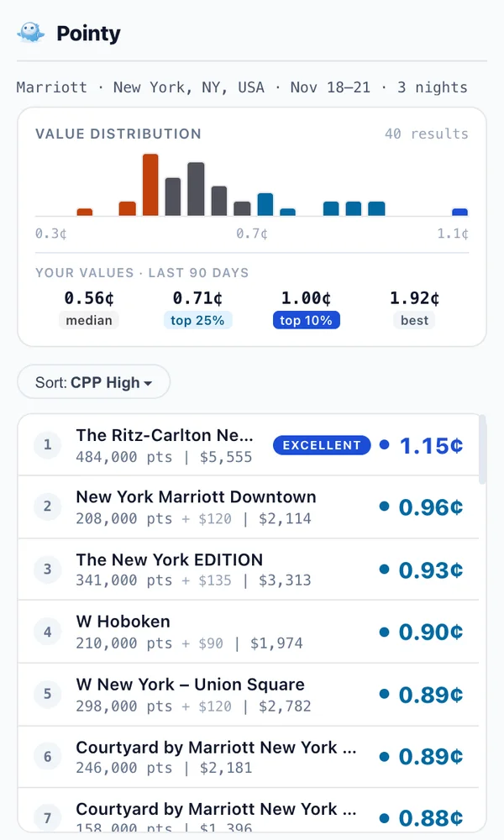Click 341,000 pts + $135 price line
Image resolution: width=504 pixels, height=840 pixels.
click(193, 580)
